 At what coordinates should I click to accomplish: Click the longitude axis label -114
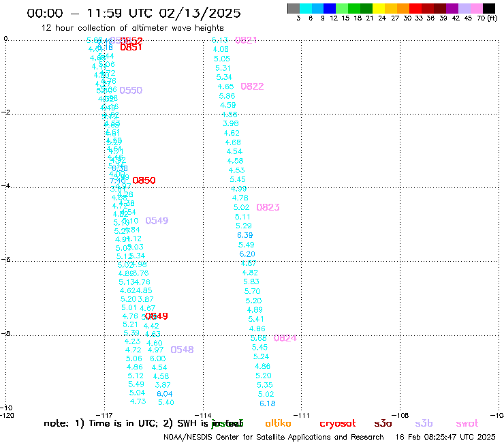tap(204, 415)
